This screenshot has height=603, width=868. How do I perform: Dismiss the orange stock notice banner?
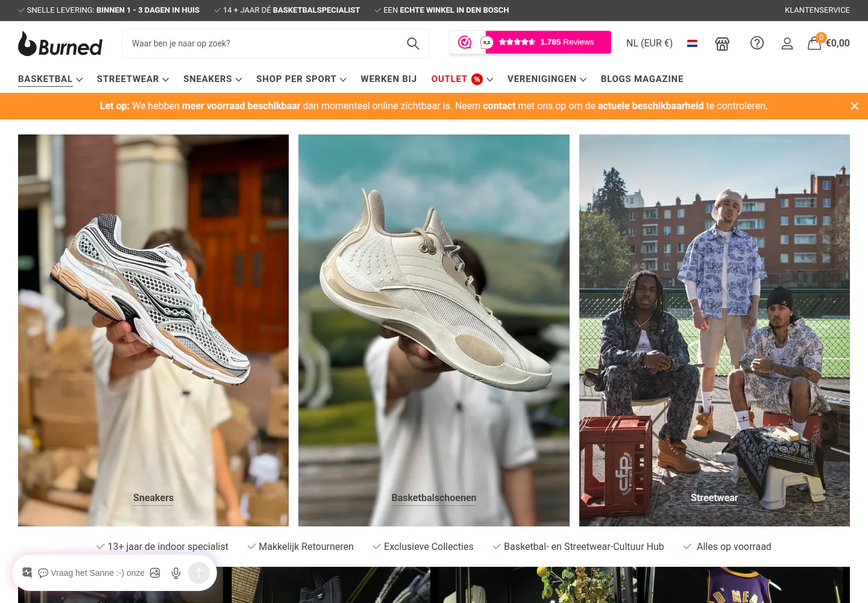coord(854,106)
